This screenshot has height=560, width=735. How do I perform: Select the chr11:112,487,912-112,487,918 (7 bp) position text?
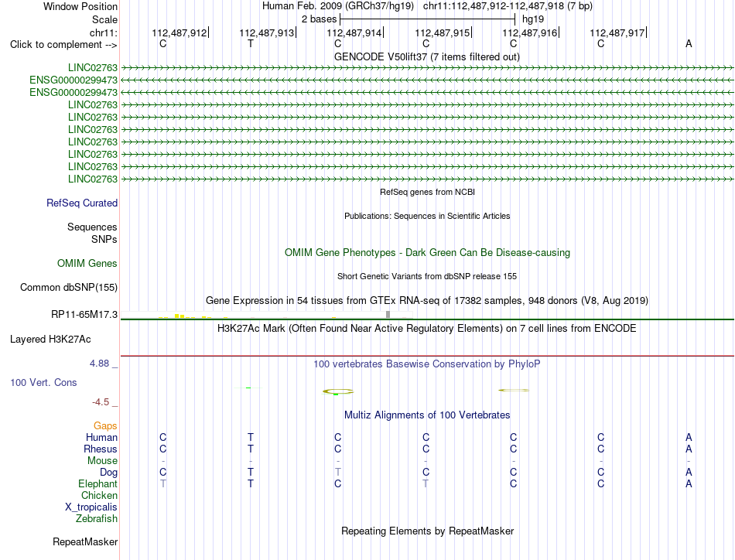[x=508, y=6]
